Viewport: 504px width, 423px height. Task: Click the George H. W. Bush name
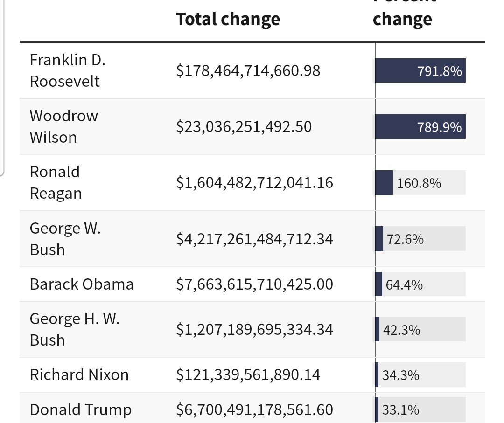[x=75, y=329]
